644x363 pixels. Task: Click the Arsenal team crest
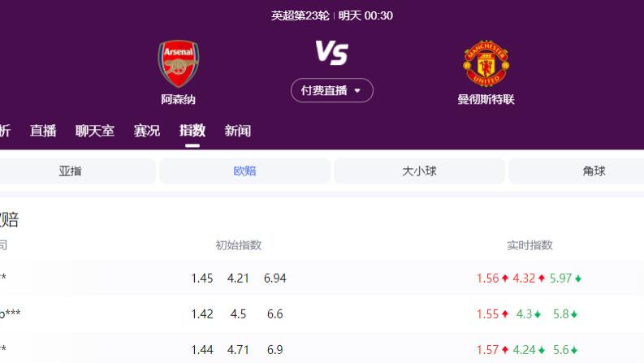(x=178, y=63)
